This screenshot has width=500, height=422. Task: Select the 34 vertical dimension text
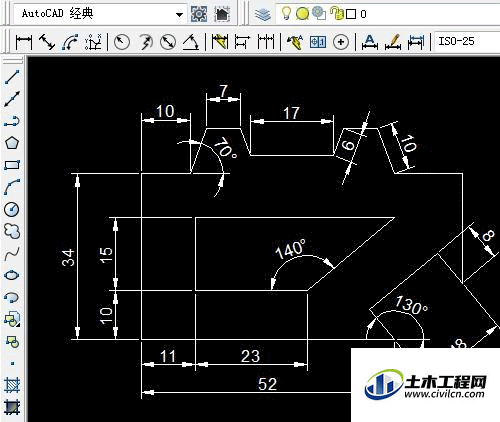[68, 257]
